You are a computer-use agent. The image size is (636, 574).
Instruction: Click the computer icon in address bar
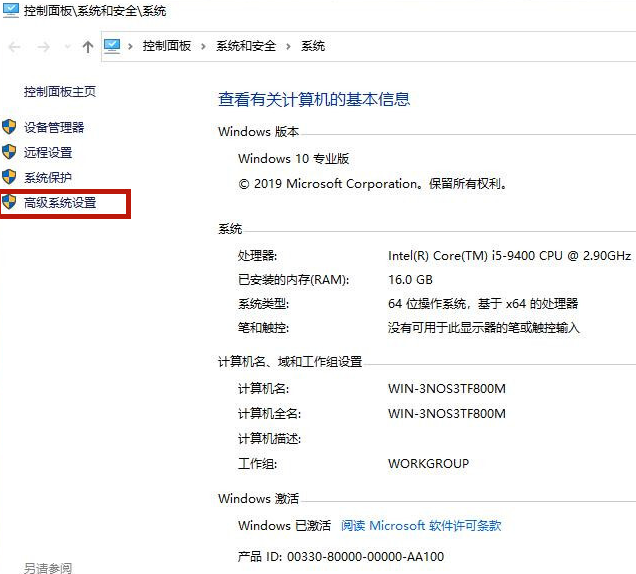click(x=112, y=46)
